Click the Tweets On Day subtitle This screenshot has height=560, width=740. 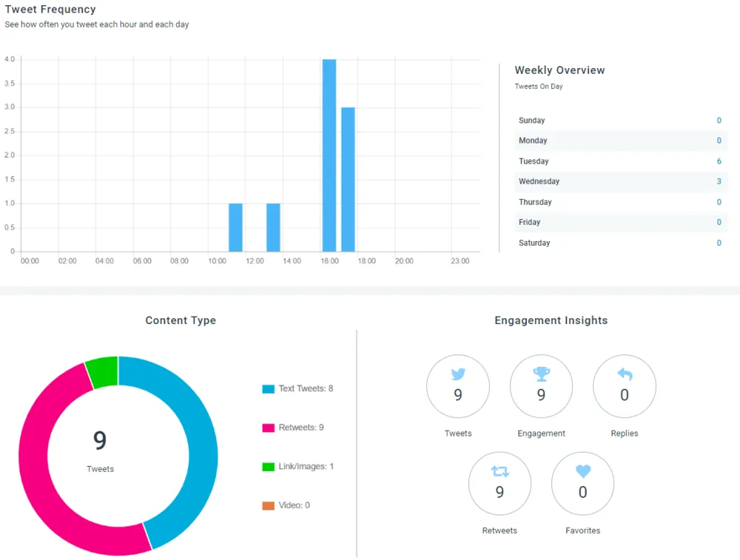coord(539,87)
